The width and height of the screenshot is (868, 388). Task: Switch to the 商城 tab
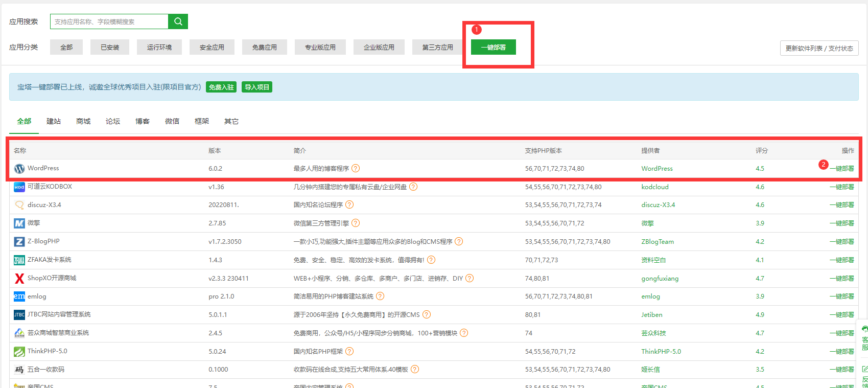point(83,121)
